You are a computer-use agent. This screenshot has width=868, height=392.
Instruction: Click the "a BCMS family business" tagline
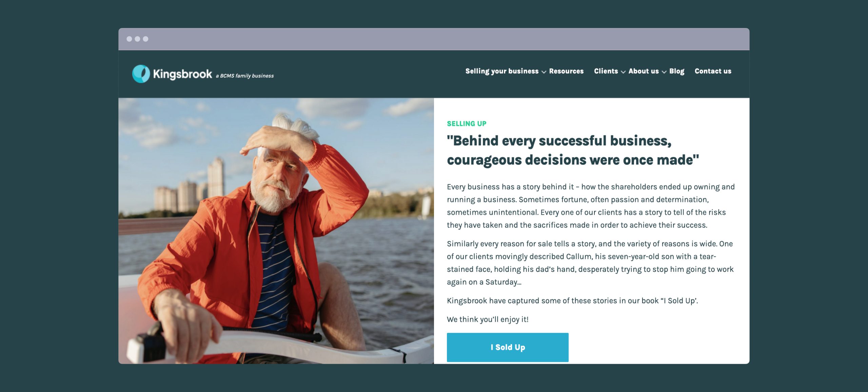(x=245, y=76)
